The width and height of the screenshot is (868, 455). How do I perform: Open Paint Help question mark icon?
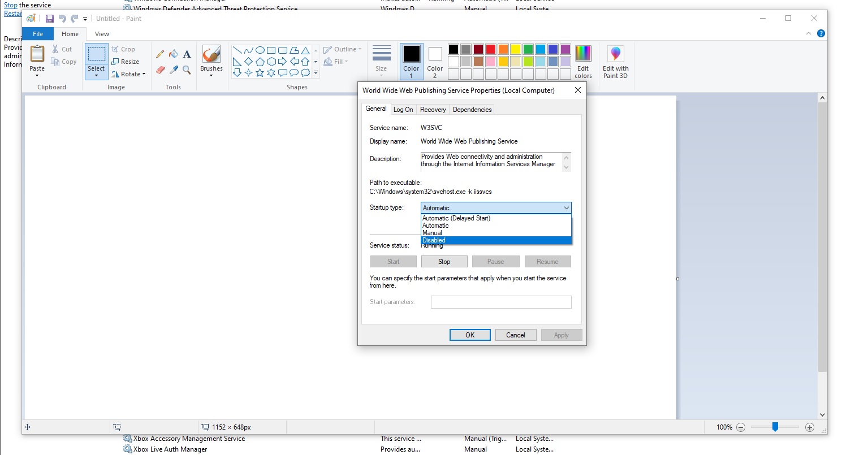click(x=821, y=34)
